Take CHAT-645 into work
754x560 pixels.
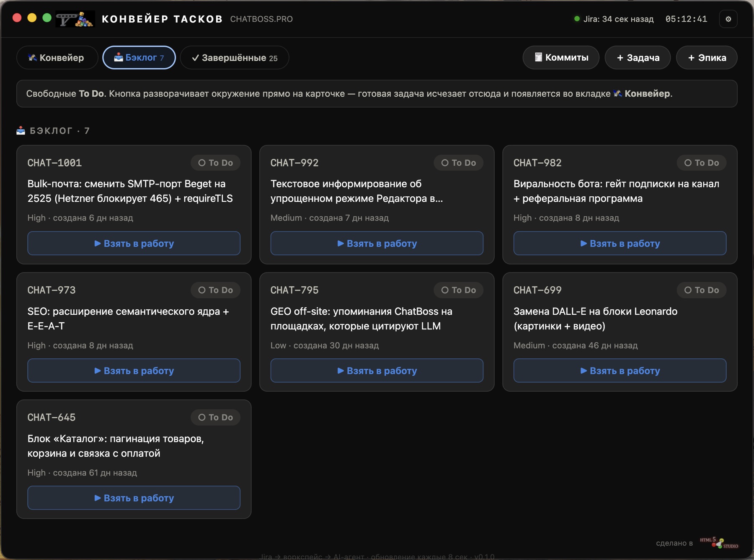pyautogui.click(x=134, y=498)
